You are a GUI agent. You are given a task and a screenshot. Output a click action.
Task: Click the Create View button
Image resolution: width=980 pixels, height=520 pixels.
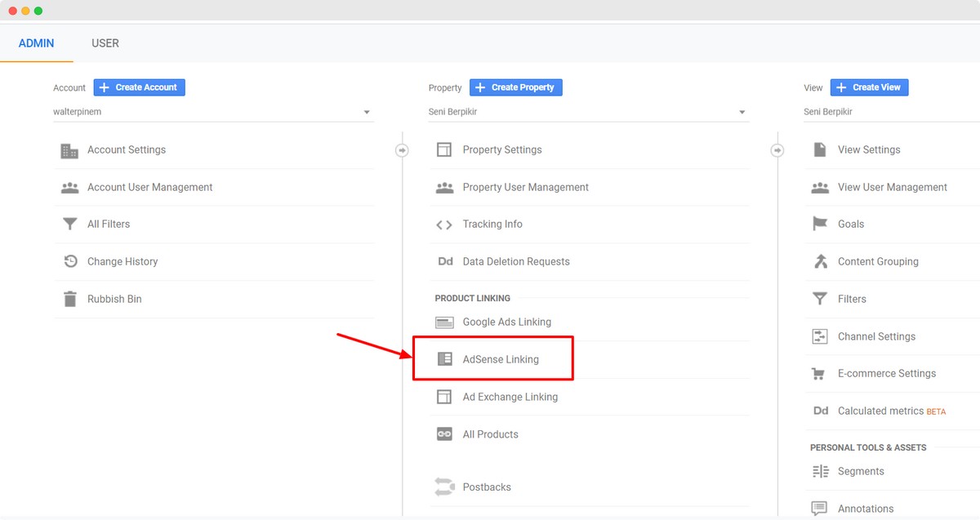pos(870,87)
